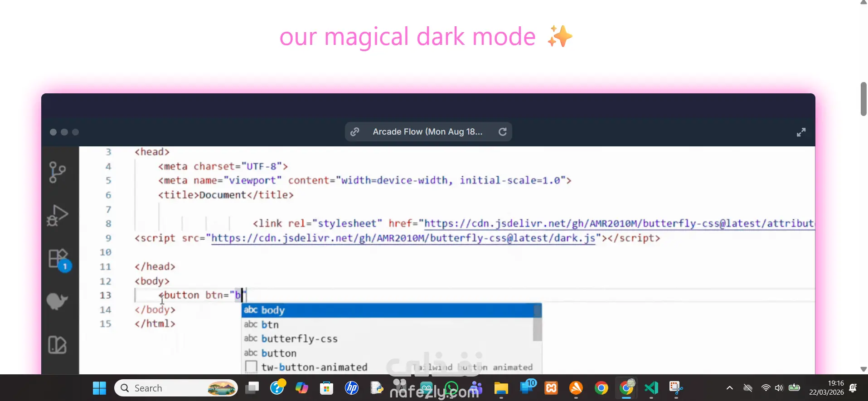Click the scroll down arrow of page
Screen dimensions: 868x401
coord(863,369)
